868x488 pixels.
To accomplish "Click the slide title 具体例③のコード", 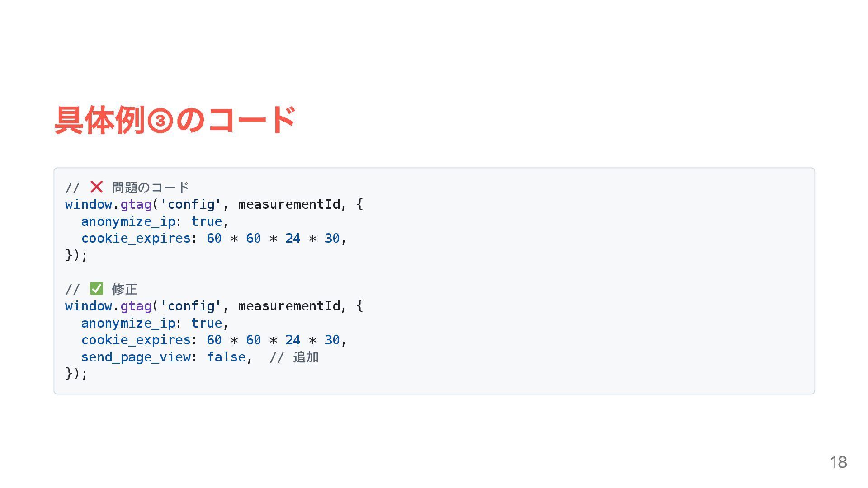I will 175,120.
